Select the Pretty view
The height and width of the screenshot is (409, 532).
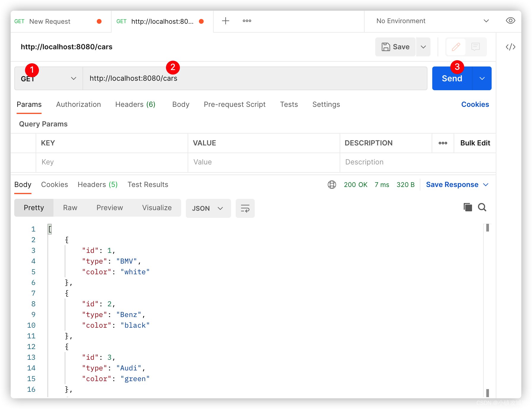pos(34,208)
